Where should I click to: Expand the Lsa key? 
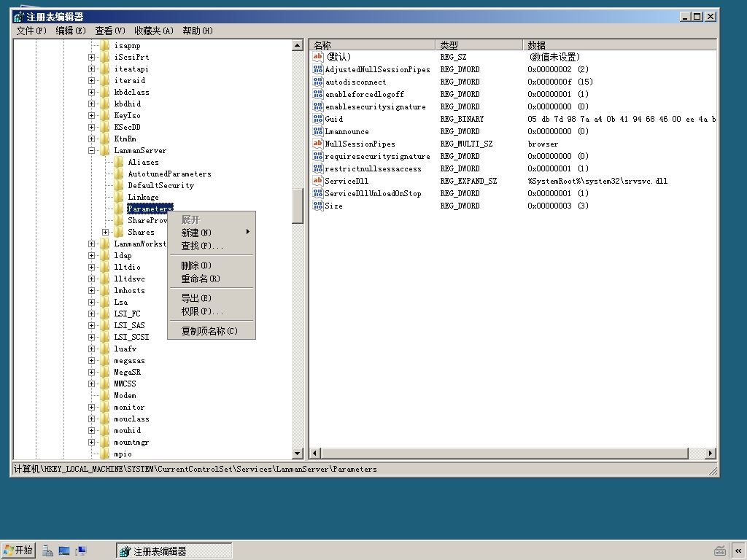tap(91, 303)
